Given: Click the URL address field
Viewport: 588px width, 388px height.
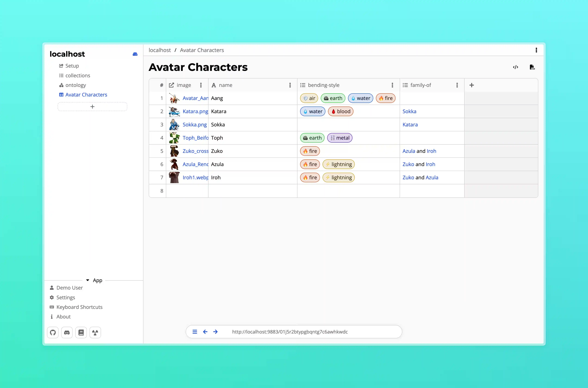Looking at the screenshot, I should pyautogui.click(x=290, y=332).
